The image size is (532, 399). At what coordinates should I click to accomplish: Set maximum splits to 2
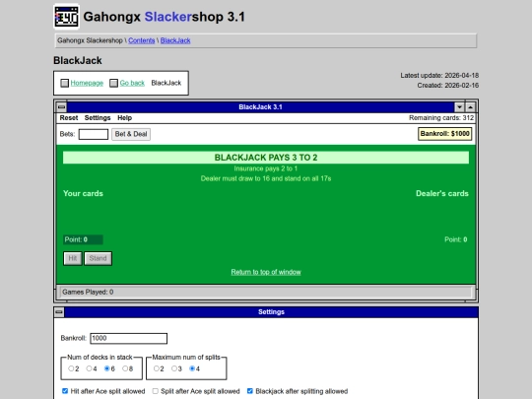click(x=156, y=368)
